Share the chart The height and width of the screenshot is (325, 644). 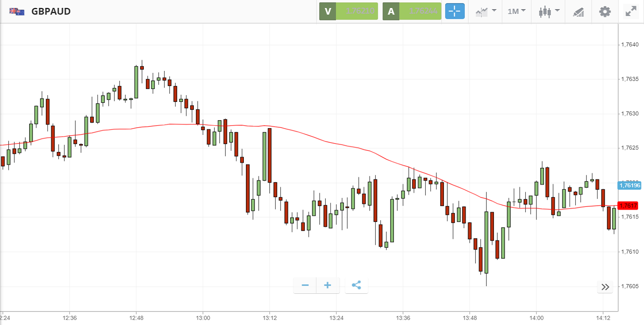coord(356,285)
